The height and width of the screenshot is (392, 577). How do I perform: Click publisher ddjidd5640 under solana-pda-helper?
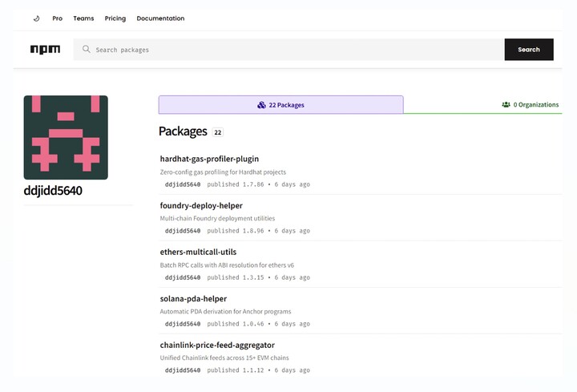(x=183, y=324)
